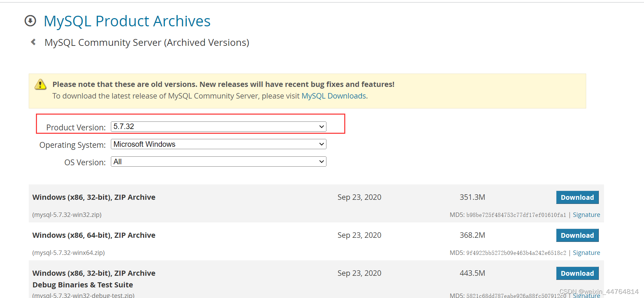Click the yellow warning triangle icon
This screenshot has height=298, width=644.
pyautogui.click(x=40, y=84)
